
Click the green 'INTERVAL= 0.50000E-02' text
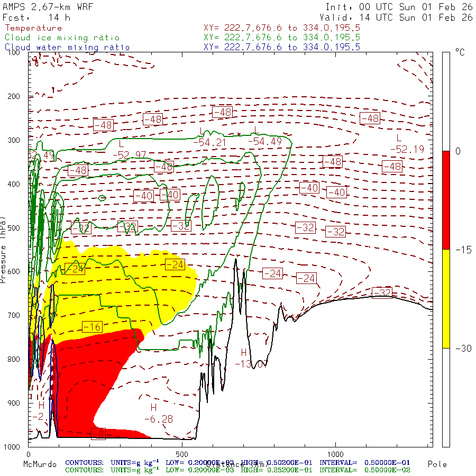(364, 470)
